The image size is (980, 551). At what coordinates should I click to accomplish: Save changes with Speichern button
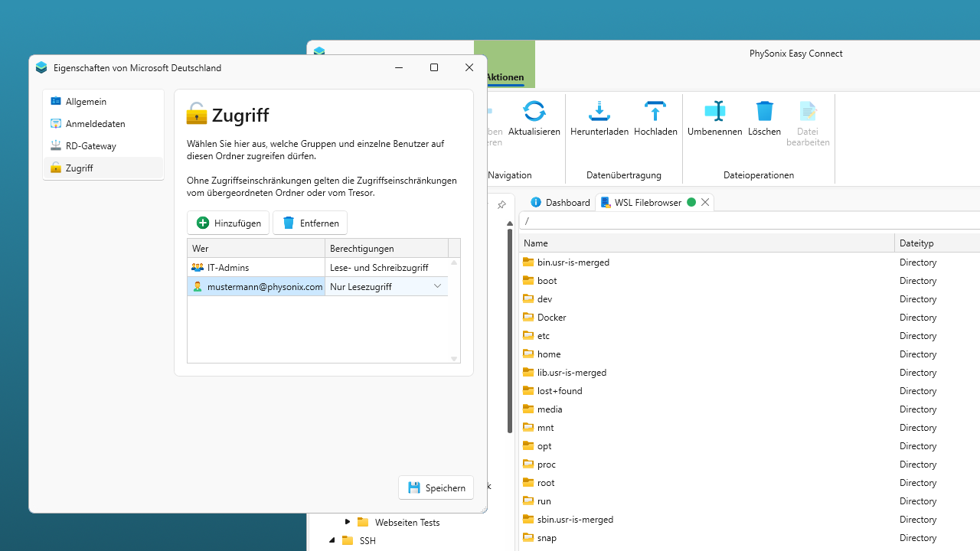click(x=436, y=487)
